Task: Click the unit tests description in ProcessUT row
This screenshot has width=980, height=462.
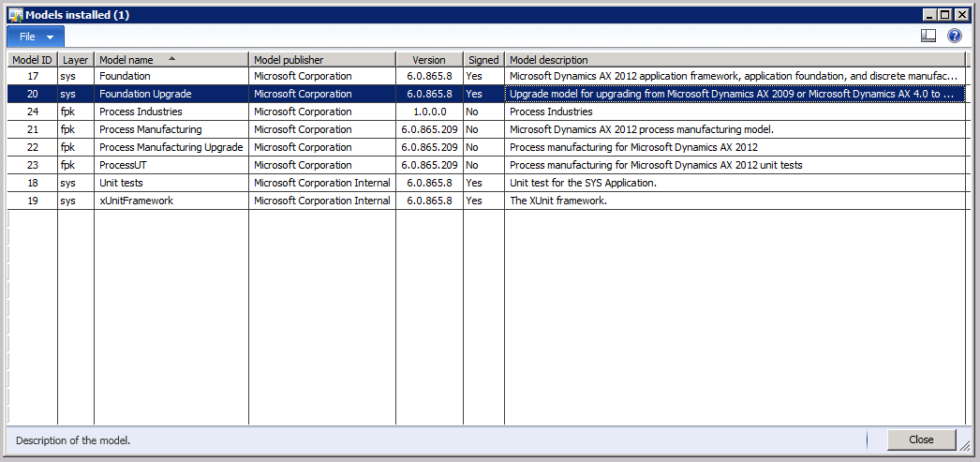Action: tap(735, 165)
